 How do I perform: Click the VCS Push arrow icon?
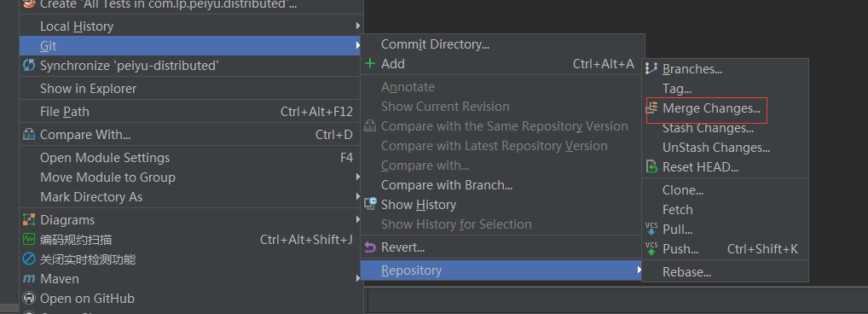[x=651, y=249]
